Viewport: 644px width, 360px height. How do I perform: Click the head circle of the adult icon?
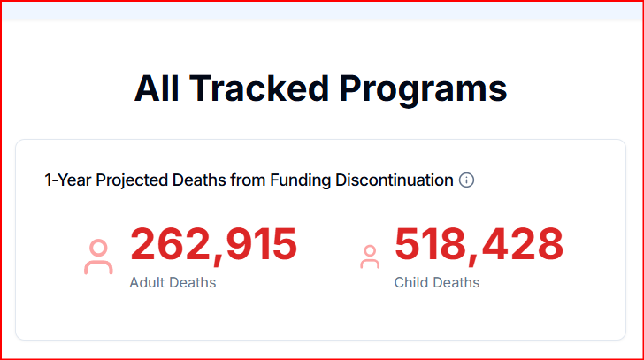coord(98,248)
